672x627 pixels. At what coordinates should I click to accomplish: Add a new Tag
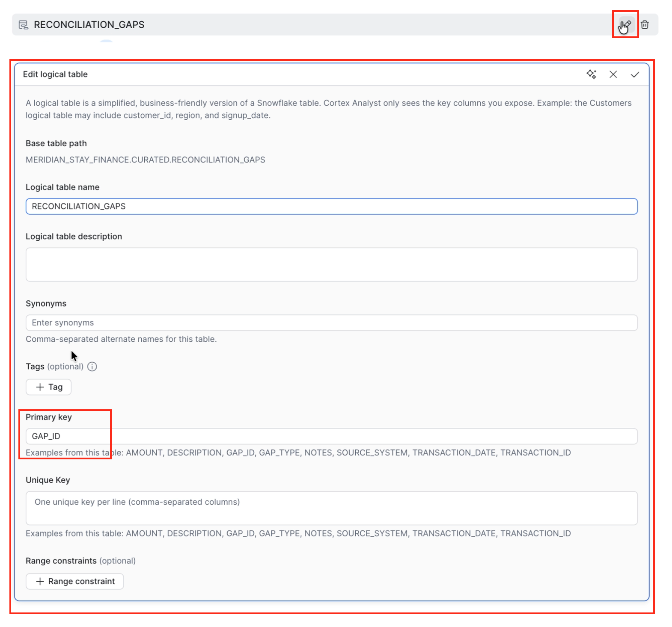tap(49, 387)
